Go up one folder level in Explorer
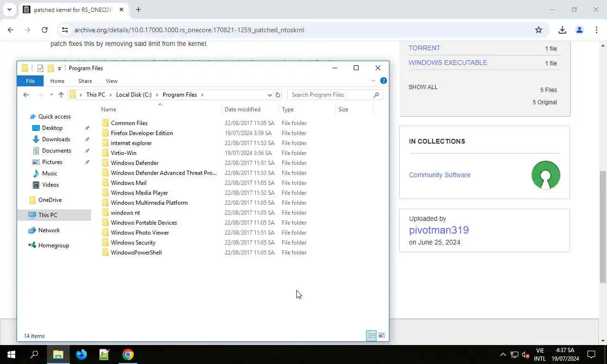Viewport: 607px width, 364px height. click(61, 95)
